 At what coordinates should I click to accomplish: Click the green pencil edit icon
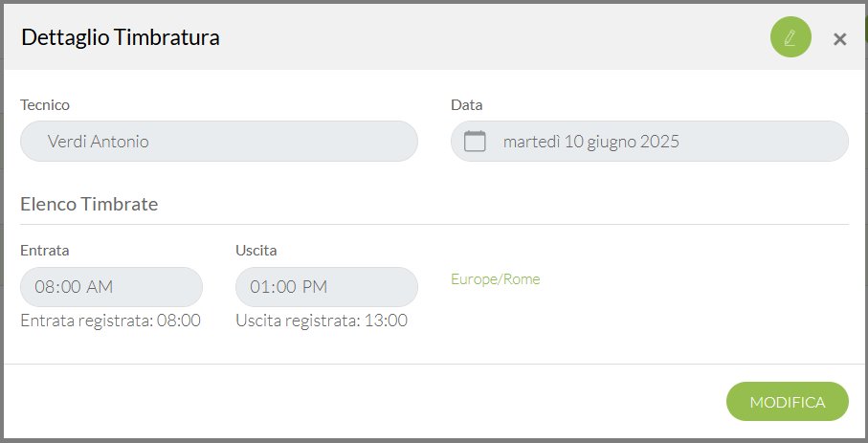[x=790, y=37]
